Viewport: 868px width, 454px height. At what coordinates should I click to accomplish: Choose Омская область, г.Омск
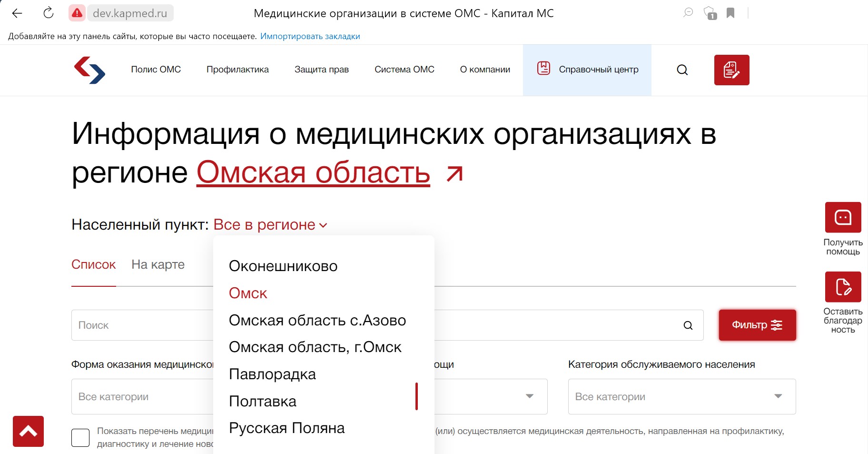point(315,347)
